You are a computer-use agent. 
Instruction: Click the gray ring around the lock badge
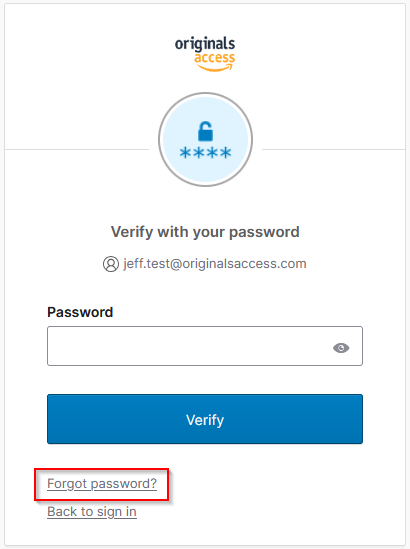point(205,95)
